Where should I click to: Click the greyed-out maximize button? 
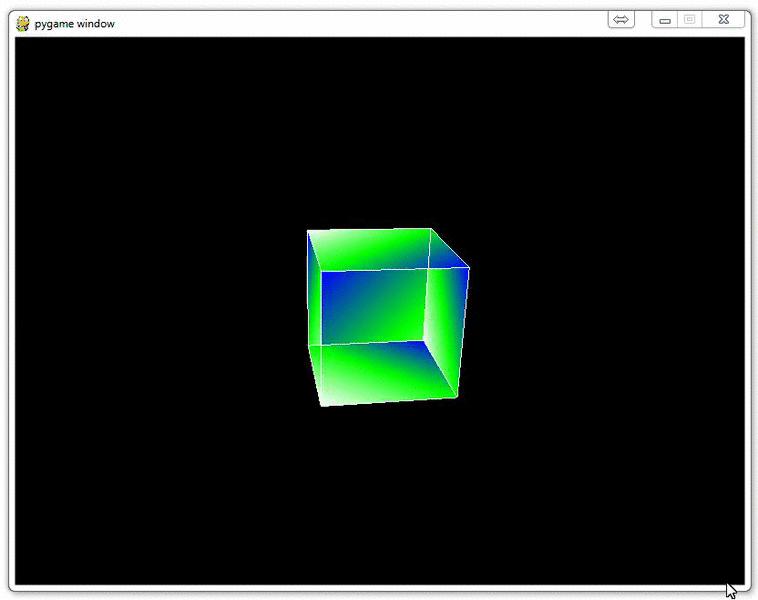(689, 20)
